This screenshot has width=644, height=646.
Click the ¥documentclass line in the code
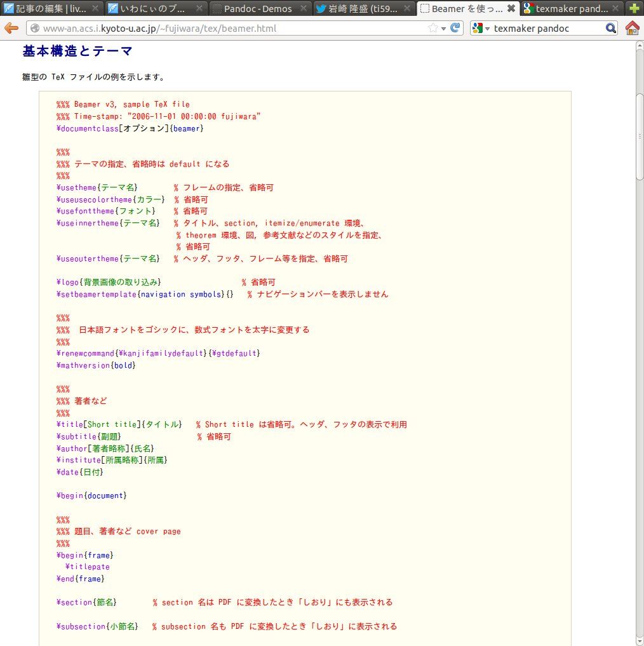tap(130, 128)
